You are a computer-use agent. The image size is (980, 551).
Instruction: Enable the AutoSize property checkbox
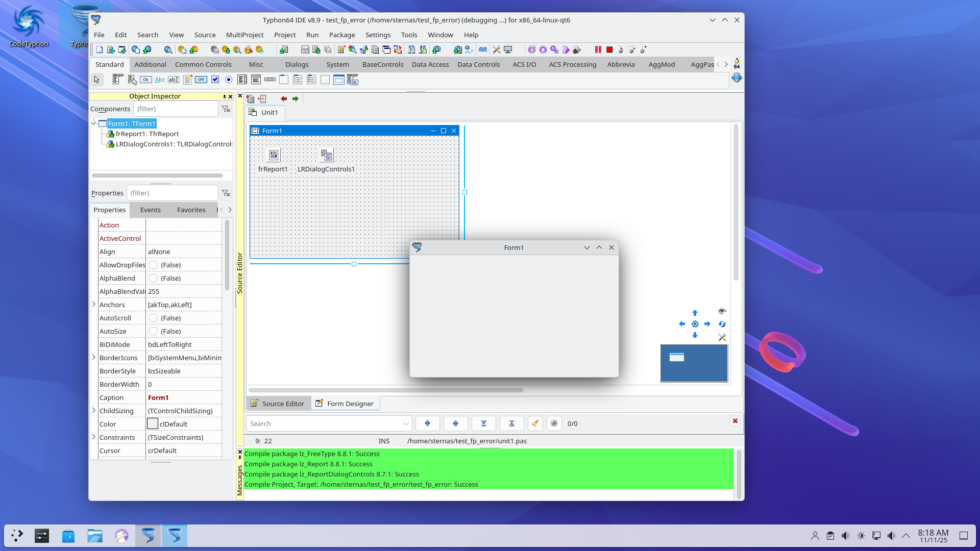(x=153, y=331)
